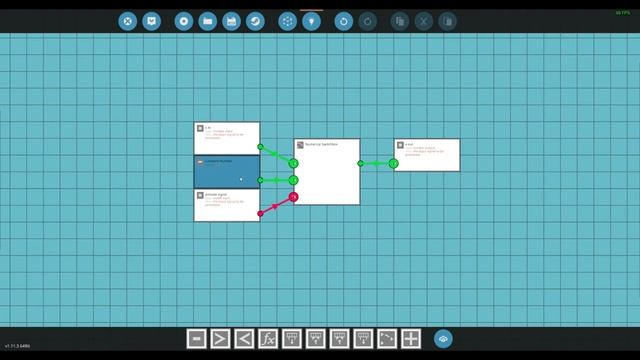This screenshot has width=640, height=360.
Task: Select the greater-than logic component button
Action: 220,339
